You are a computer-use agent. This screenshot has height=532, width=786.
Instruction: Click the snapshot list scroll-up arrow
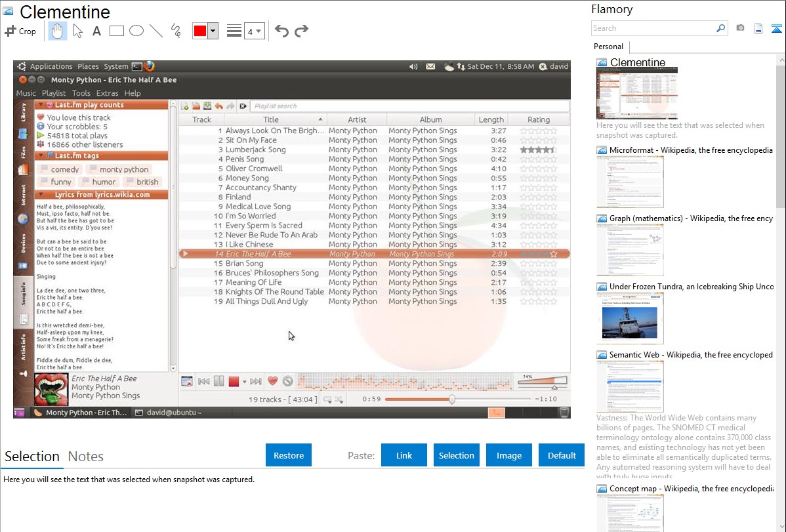[781, 60]
